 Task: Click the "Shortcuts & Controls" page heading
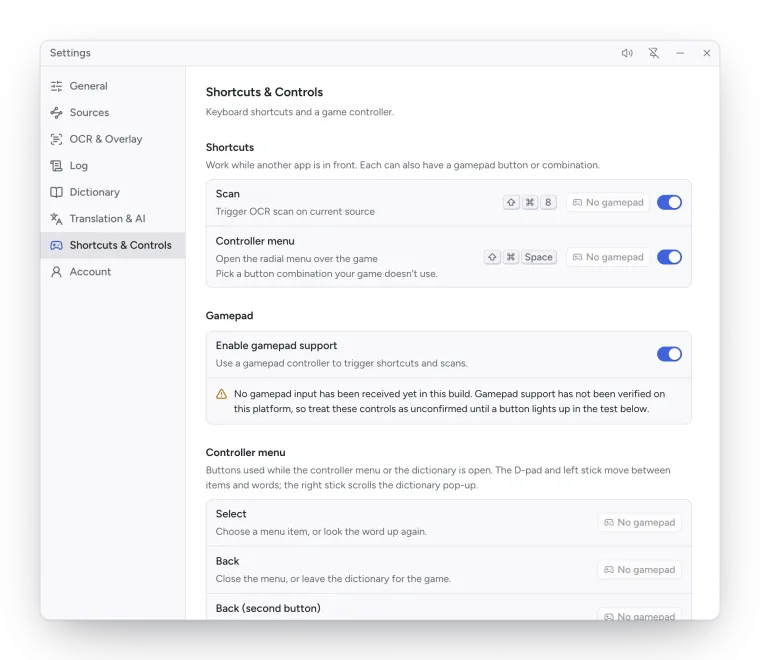(264, 92)
